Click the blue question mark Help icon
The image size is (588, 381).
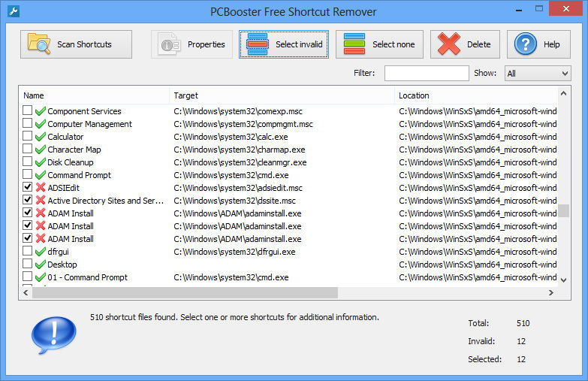526,44
